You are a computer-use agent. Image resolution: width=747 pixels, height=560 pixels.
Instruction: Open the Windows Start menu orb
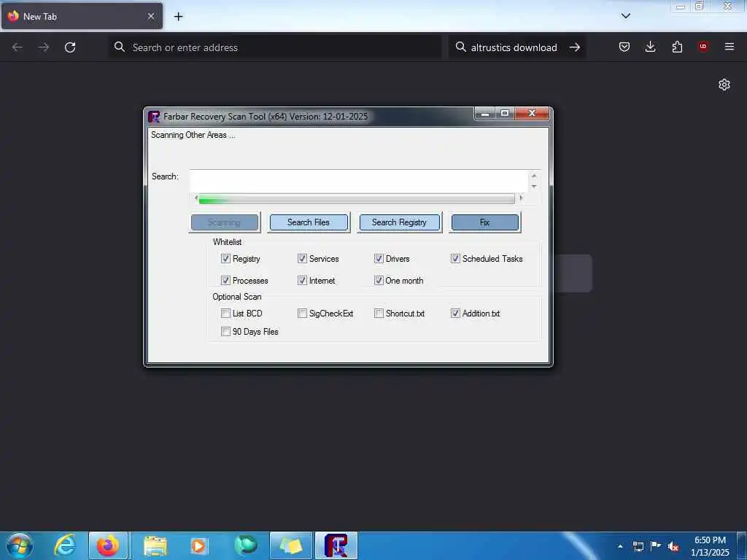pyautogui.click(x=20, y=545)
